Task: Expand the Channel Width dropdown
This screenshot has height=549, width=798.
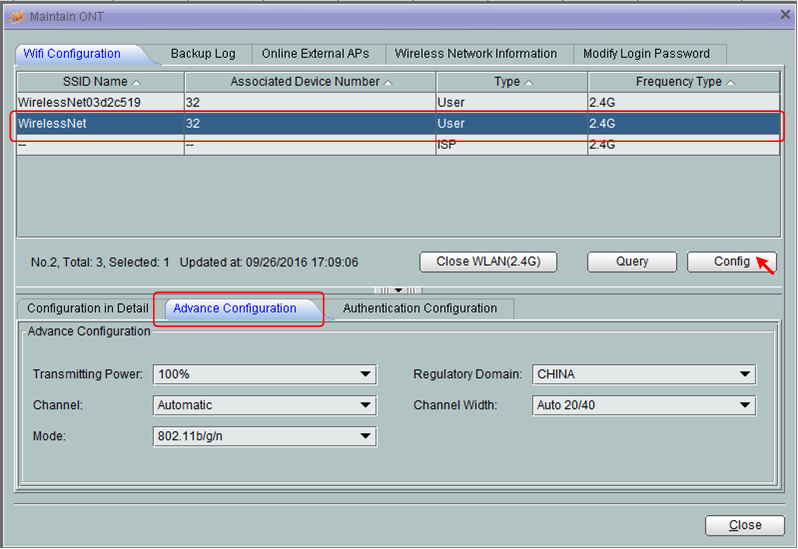Action: click(x=644, y=406)
